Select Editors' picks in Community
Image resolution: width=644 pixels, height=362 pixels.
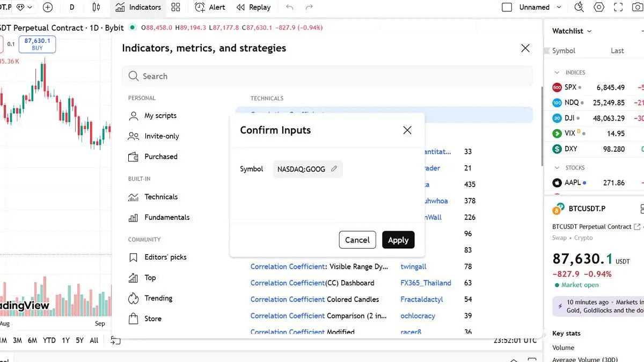pos(165,257)
